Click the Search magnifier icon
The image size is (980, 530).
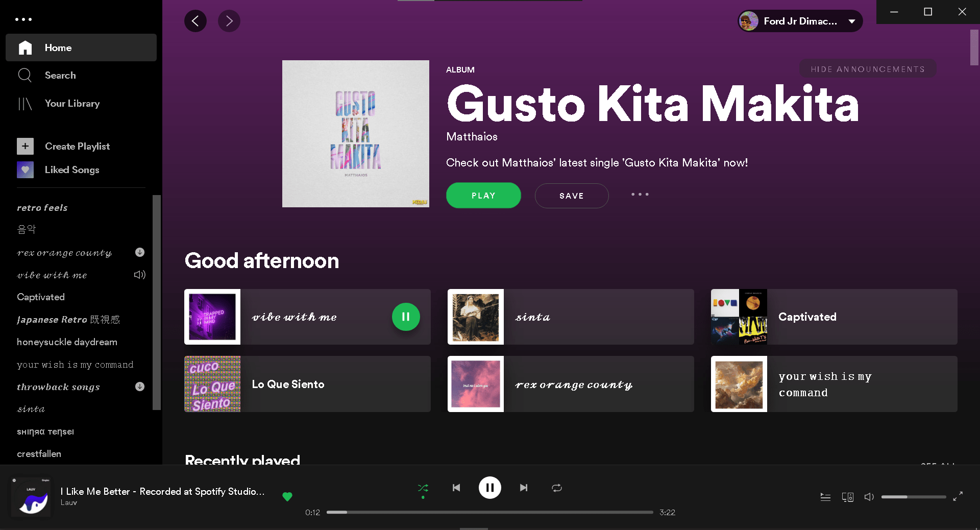pyautogui.click(x=25, y=75)
